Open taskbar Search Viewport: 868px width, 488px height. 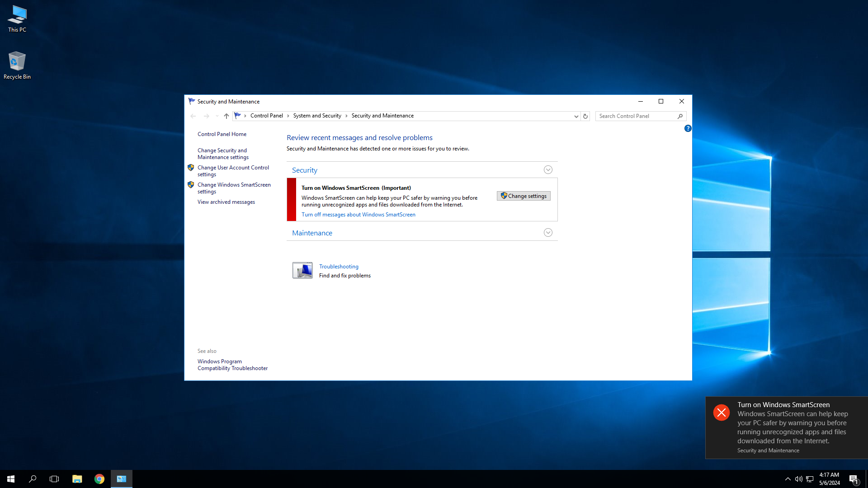[x=33, y=479]
